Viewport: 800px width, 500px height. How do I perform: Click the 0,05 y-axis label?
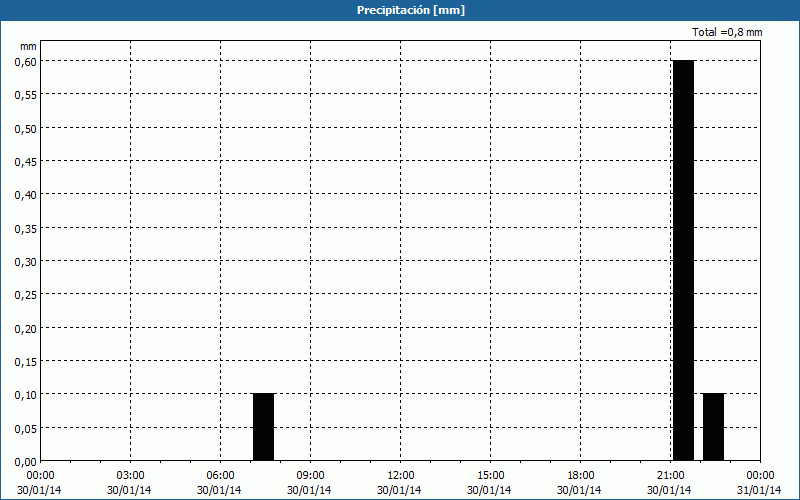[x=26, y=429]
